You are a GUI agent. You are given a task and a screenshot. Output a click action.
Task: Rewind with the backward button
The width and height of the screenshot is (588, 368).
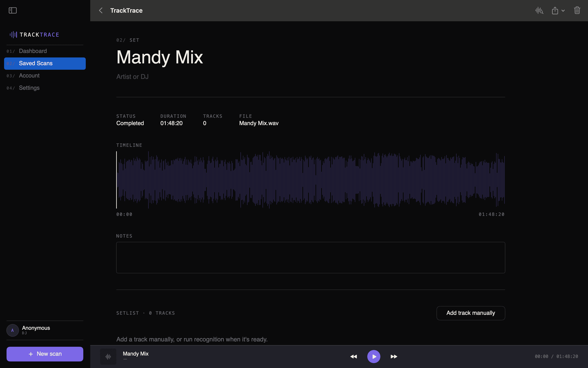coord(354,357)
